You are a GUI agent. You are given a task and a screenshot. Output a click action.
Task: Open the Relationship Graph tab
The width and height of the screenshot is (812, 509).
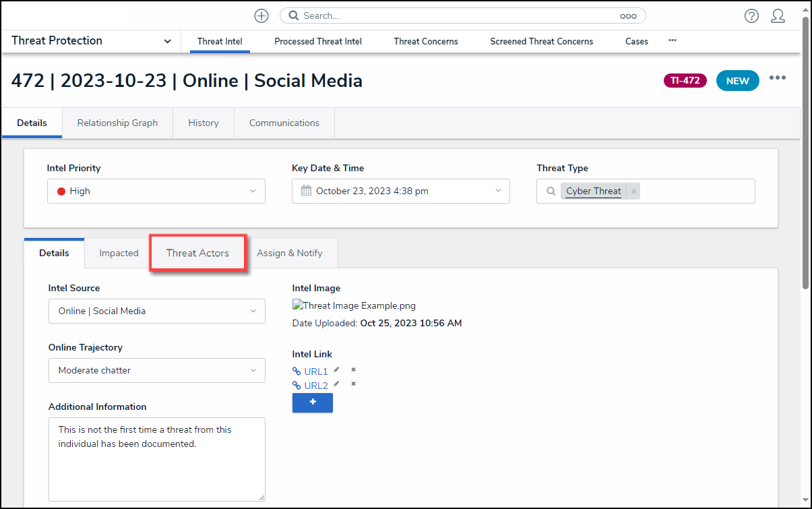point(117,123)
